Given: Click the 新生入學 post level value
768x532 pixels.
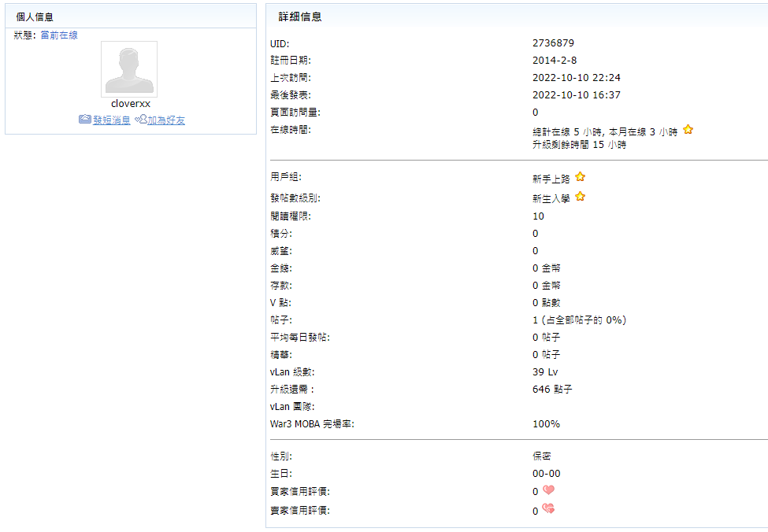Looking at the screenshot, I should click(x=551, y=198).
